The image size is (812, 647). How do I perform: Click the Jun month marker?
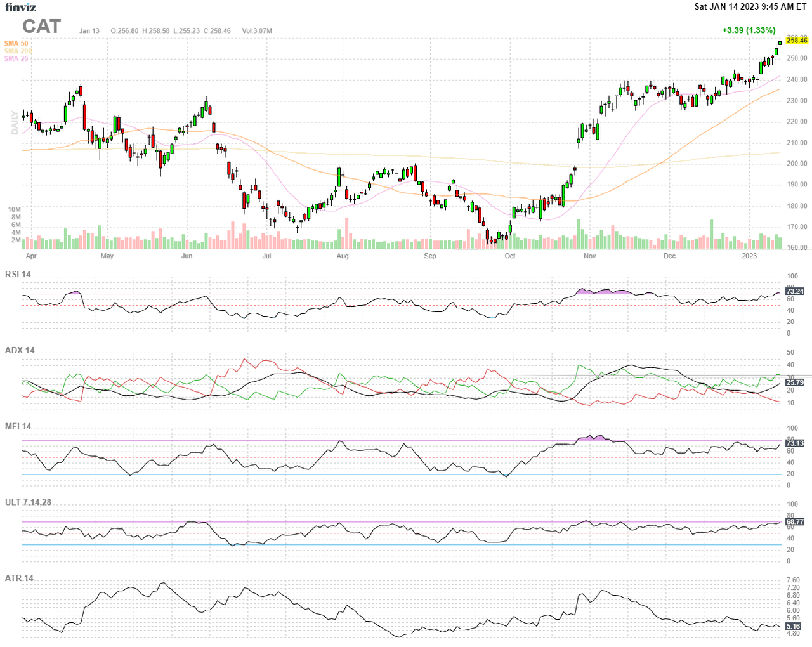point(187,256)
